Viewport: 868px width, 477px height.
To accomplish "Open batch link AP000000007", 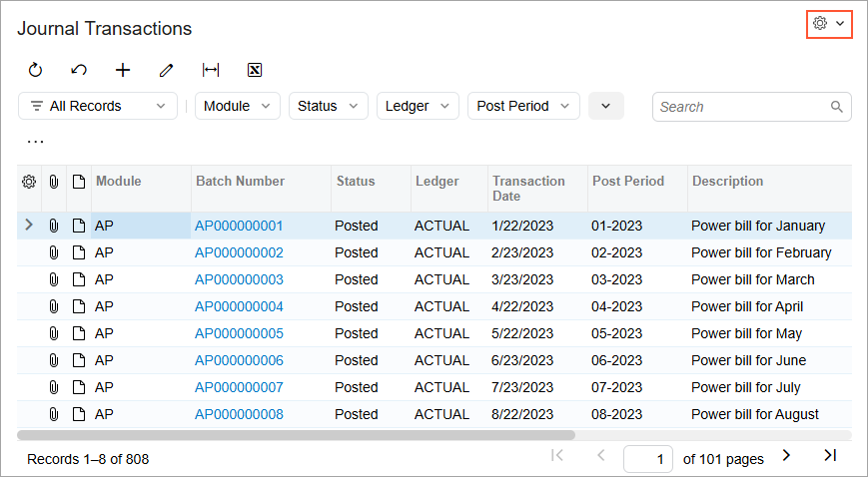I will click(239, 387).
